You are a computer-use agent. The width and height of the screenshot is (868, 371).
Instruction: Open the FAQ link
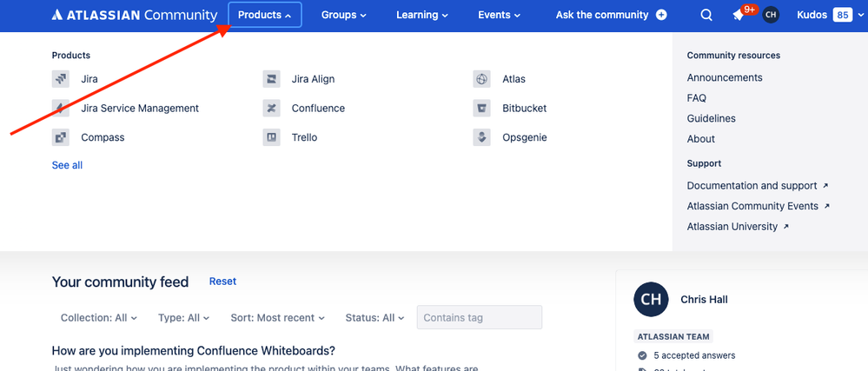tap(696, 98)
